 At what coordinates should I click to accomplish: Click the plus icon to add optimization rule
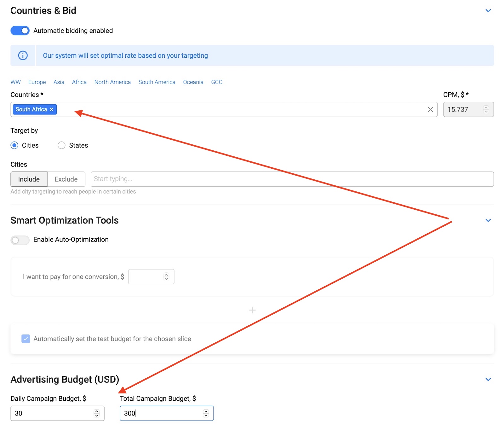[x=252, y=310]
